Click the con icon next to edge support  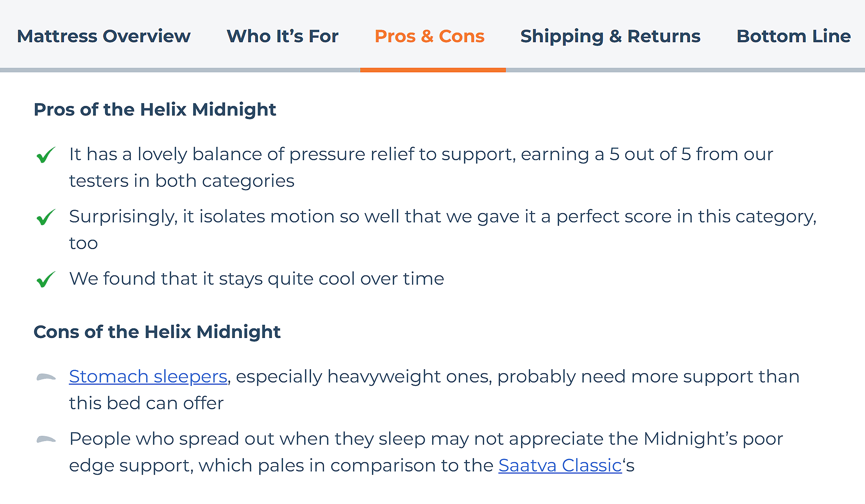[x=46, y=440]
